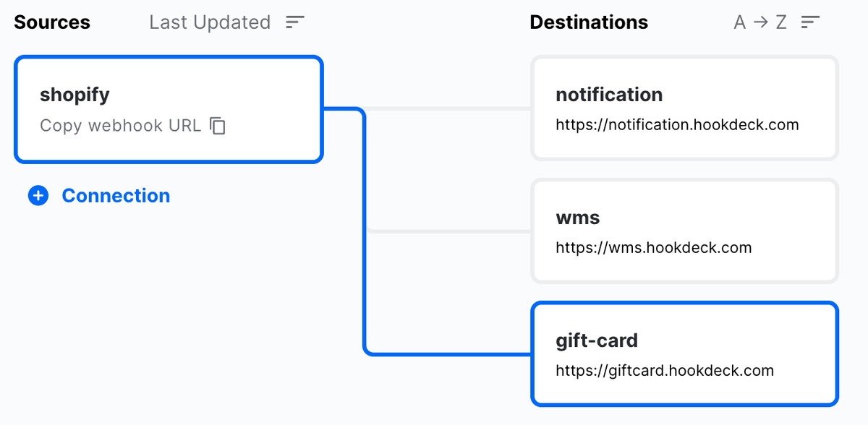Click the giftcard.hookdeck.com URL
This screenshot has height=425, width=868.
tap(665, 371)
